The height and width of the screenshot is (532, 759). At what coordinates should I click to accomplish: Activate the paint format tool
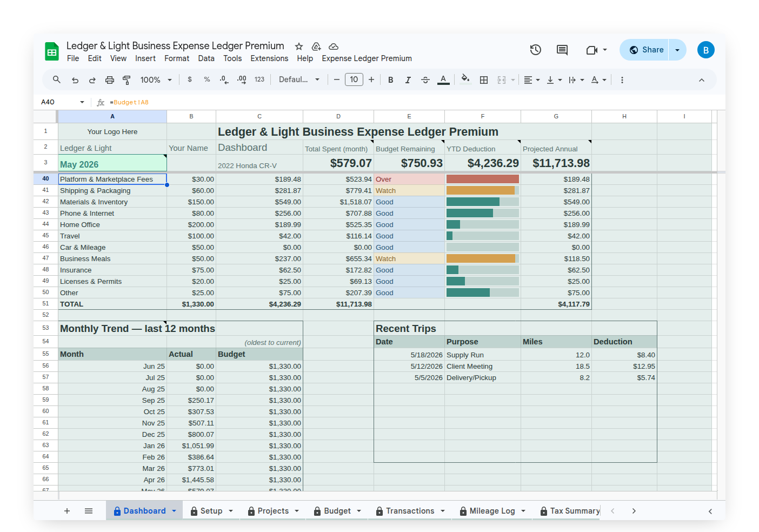tap(127, 80)
